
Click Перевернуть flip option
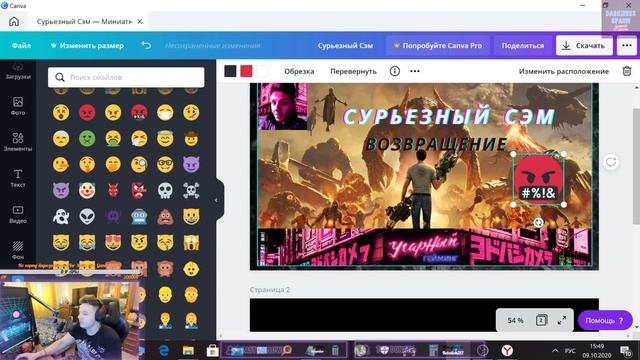(353, 71)
